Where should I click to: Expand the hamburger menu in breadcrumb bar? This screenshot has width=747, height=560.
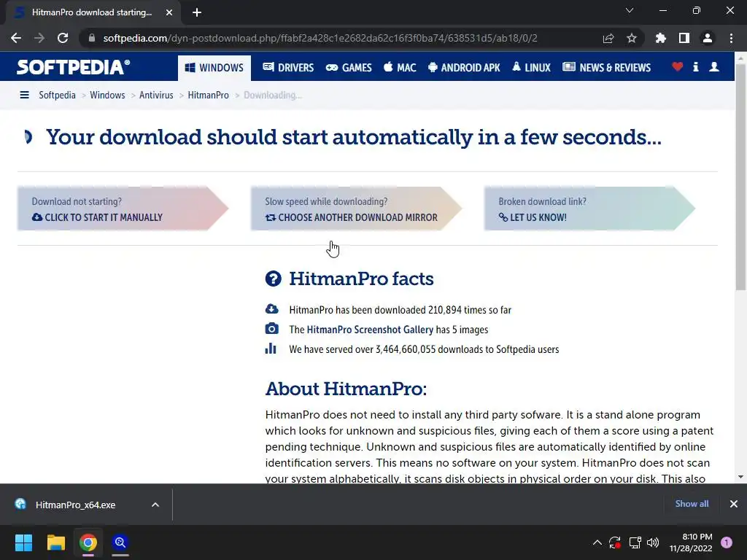(x=24, y=95)
